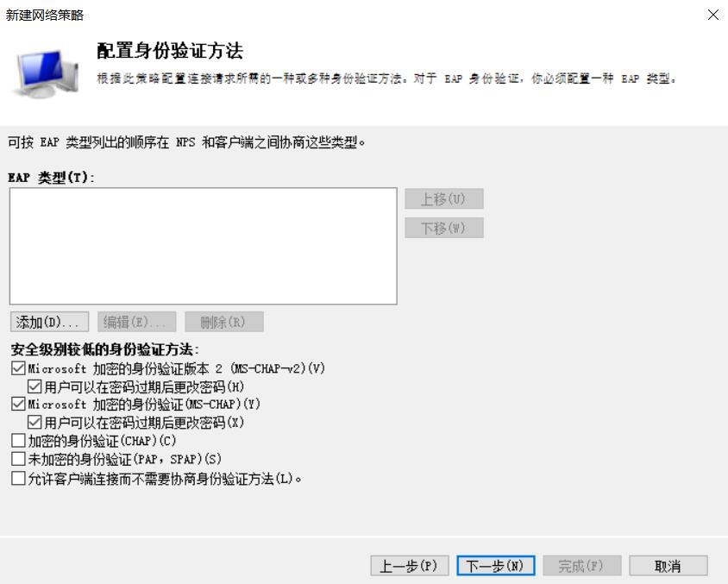The image size is (728, 584).
Task: Toggle MS-CHAP-v2 authentication checkbox
Action: tap(18, 368)
